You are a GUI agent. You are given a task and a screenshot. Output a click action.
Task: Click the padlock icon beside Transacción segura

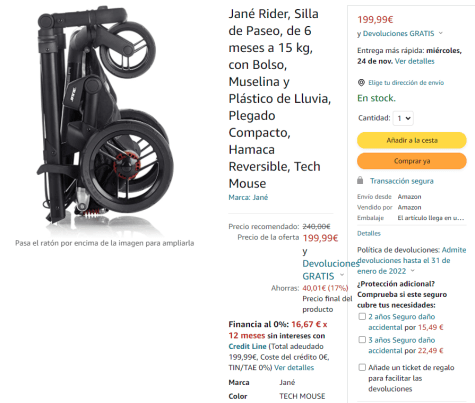360,181
